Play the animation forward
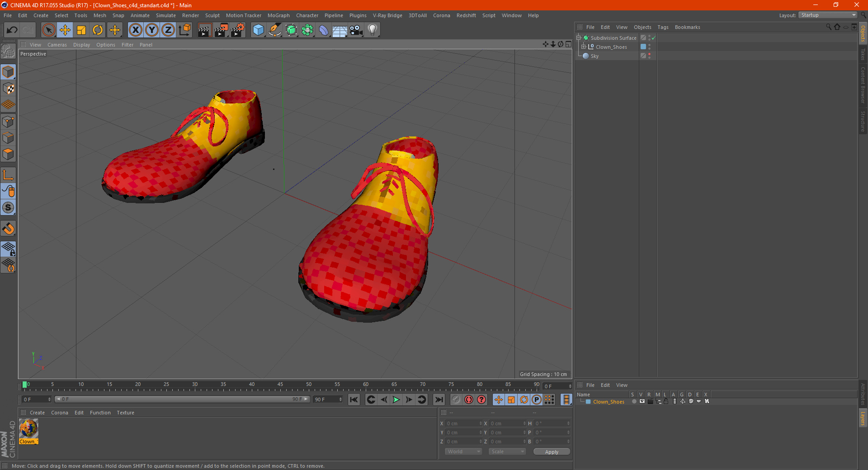This screenshot has width=868, height=470. pyautogui.click(x=396, y=399)
